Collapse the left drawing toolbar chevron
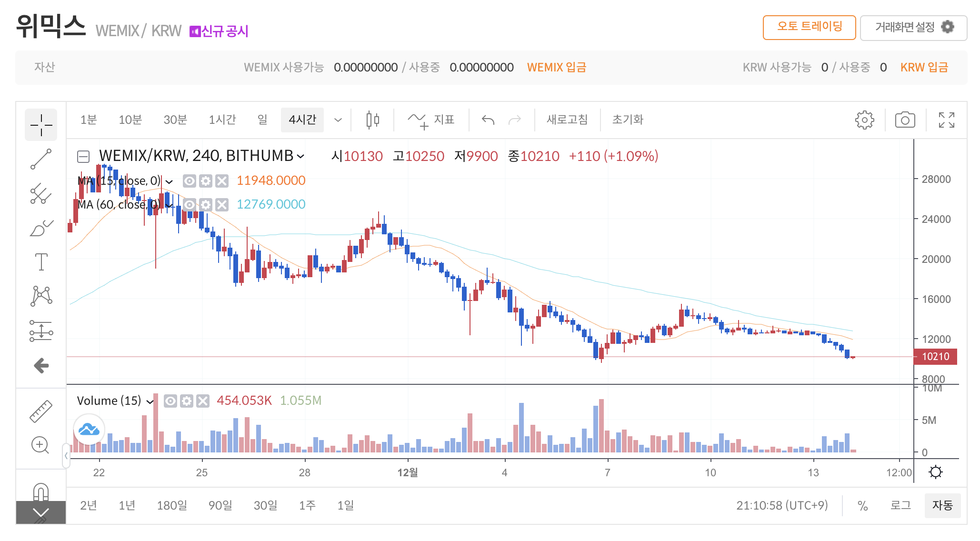 click(x=41, y=513)
